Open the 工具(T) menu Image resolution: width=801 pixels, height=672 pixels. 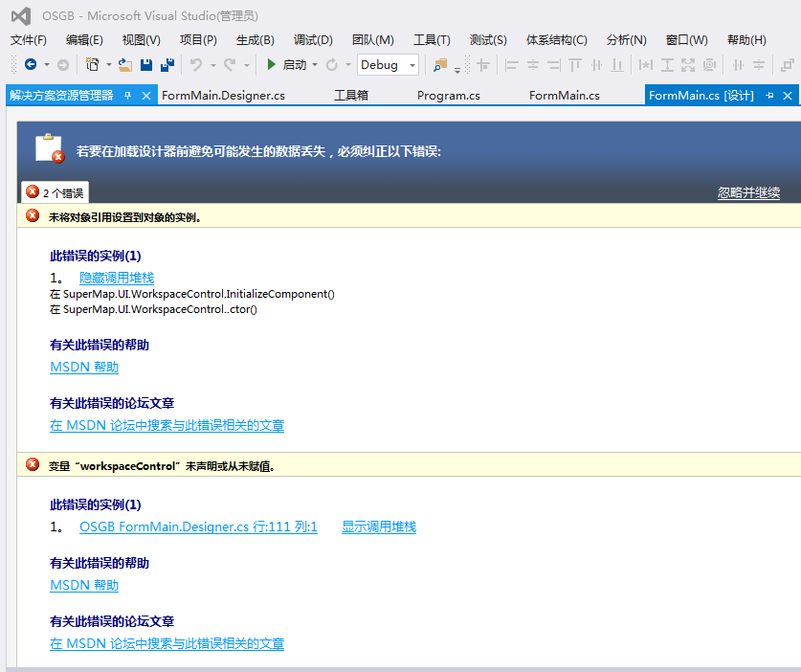(x=432, y=40)
